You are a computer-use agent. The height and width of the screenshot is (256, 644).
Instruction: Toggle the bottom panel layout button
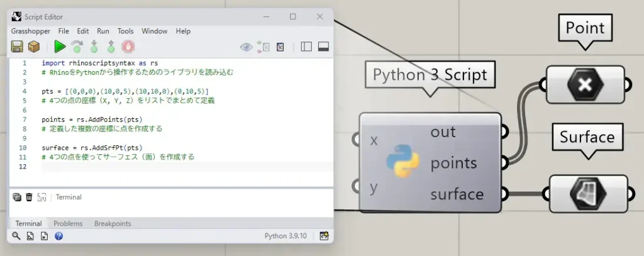[324, 47]
